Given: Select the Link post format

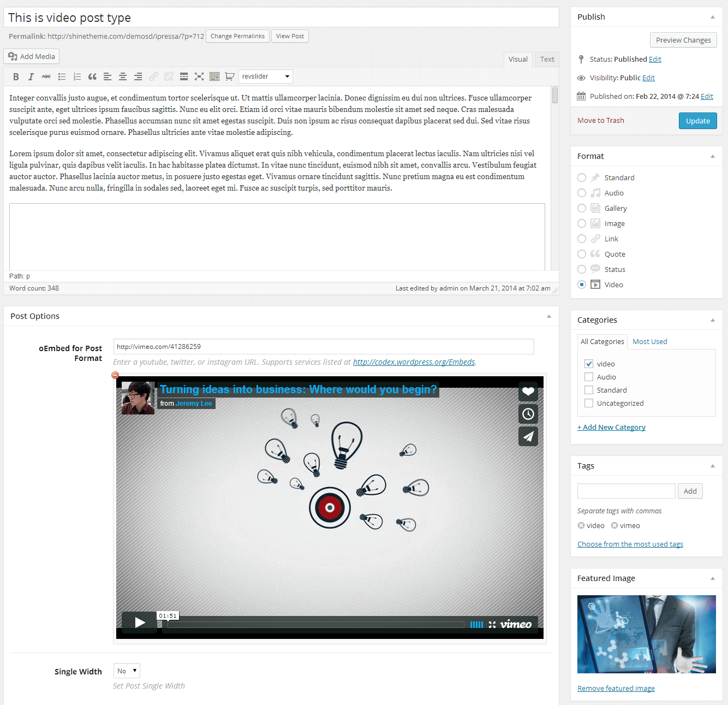Looking at the screenshot, I should point(582,239).
